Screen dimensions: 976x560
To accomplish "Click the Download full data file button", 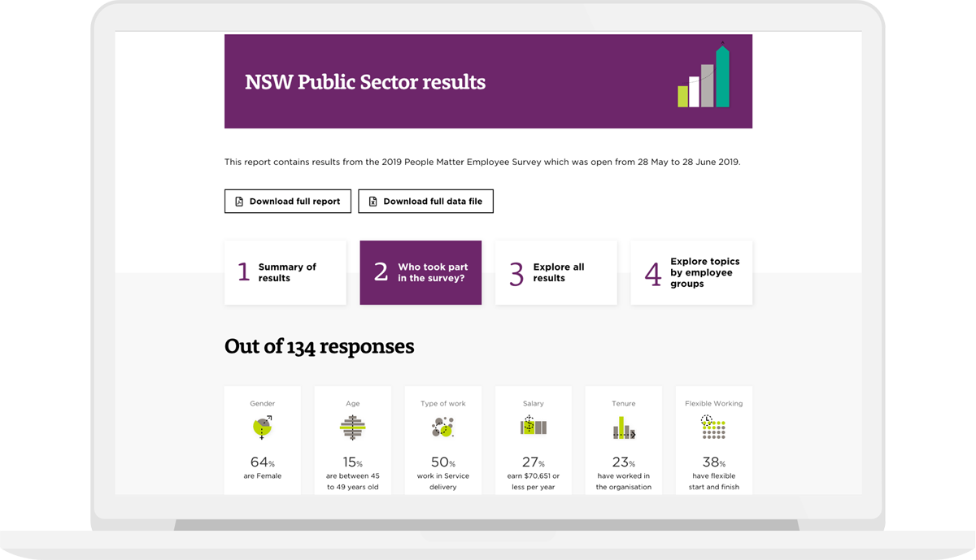I will click(425, 202).
